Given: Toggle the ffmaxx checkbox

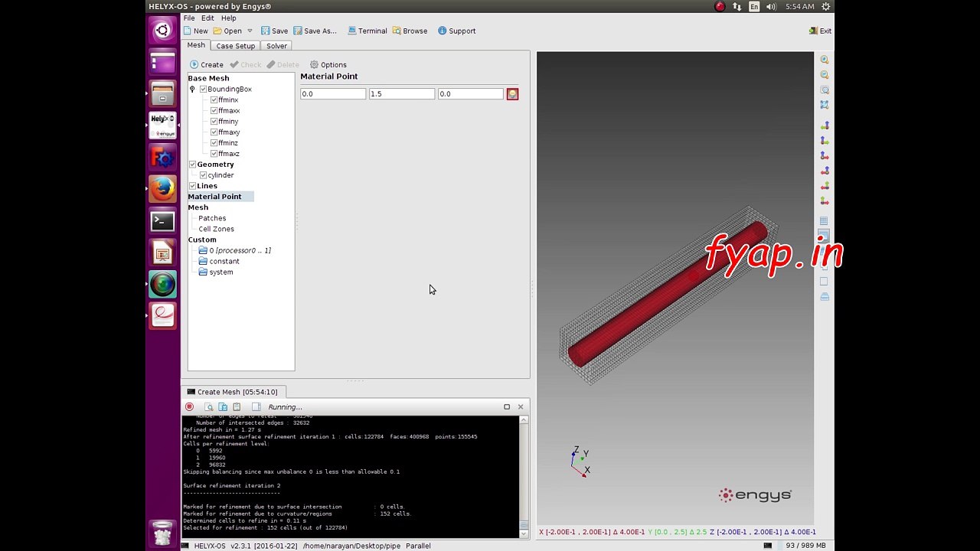Looking at the screenshot, I should (214, 111).
